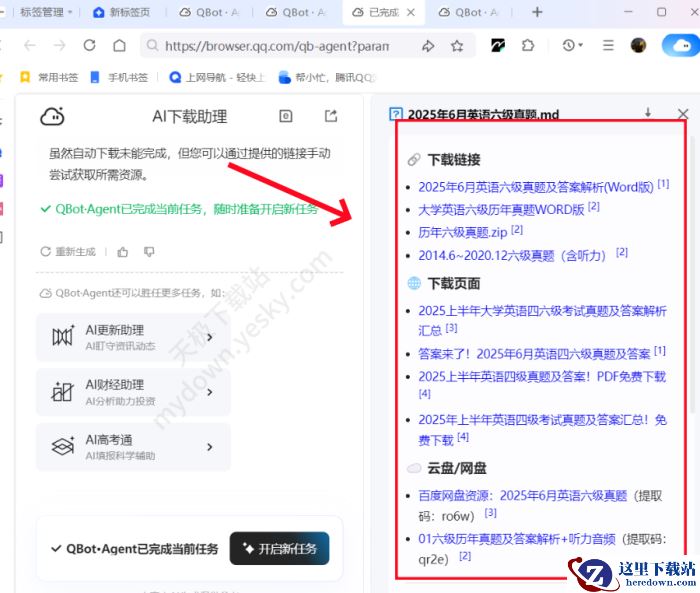Click citation [2] after 历年六级真题.zip

[x=517, y=230]
